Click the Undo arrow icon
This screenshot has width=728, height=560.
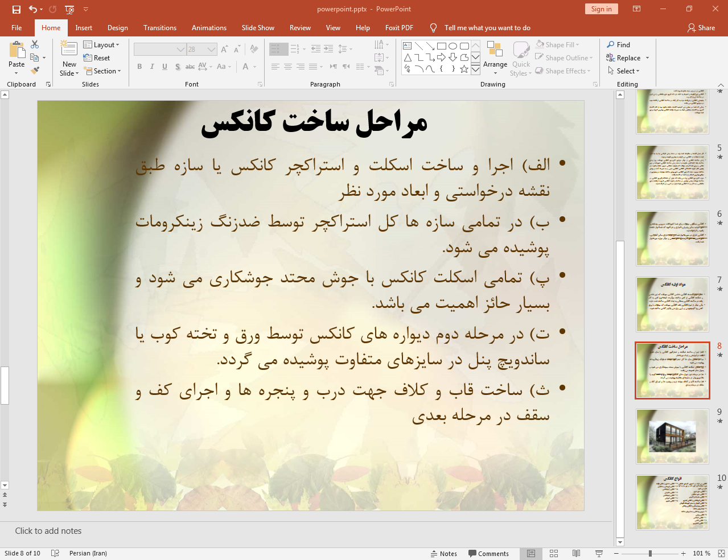coord(33,9)
